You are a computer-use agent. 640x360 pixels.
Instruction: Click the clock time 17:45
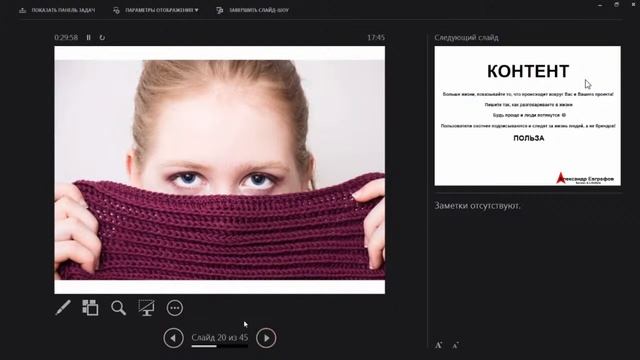click(x=376, y=38)
